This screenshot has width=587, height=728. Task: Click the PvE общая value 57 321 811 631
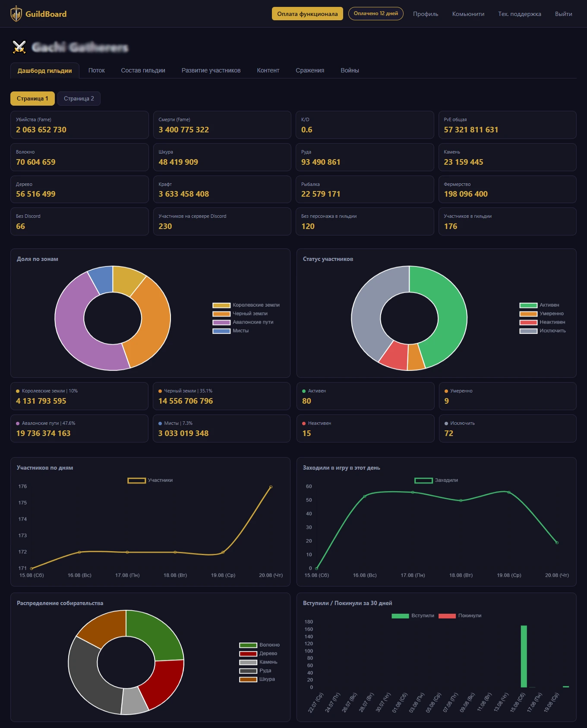471,130
